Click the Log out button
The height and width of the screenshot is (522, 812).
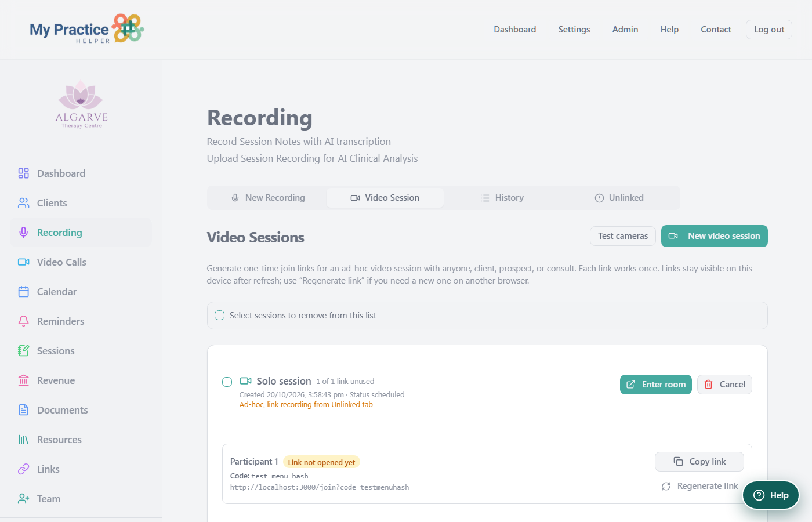(769, 30)
